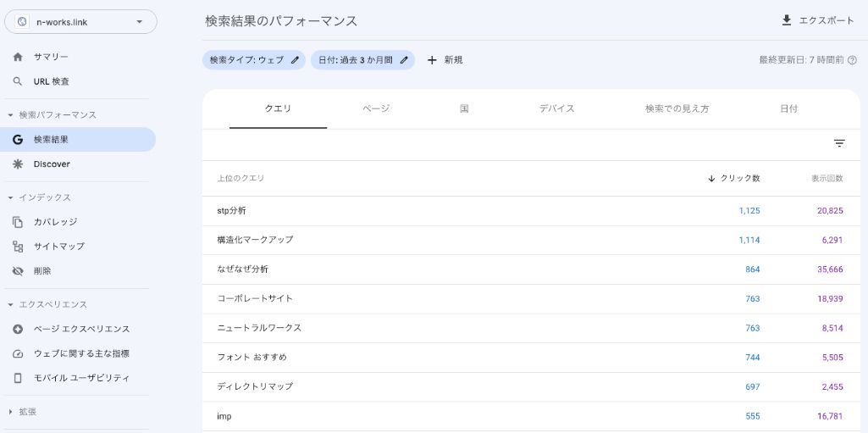868x433 pixels.
Task: Click the download arrow icon next to エクスポート
Action: tap(786, 20)
